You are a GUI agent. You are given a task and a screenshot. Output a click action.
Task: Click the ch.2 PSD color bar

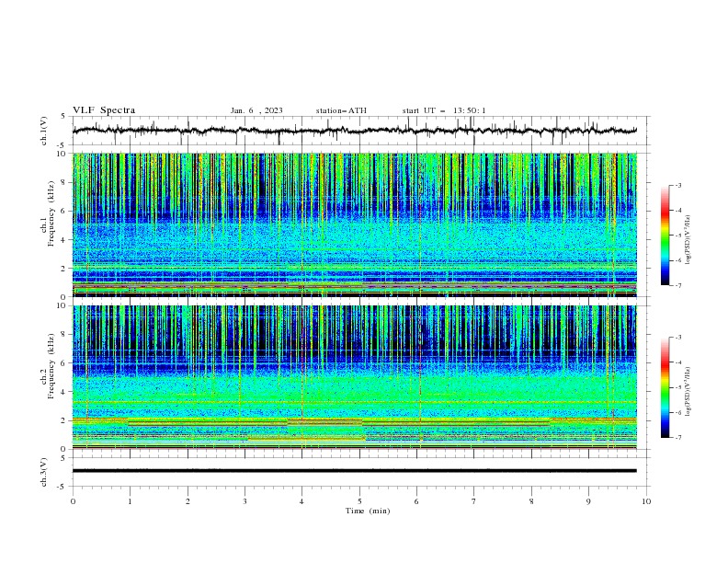(x=665, y=387)
